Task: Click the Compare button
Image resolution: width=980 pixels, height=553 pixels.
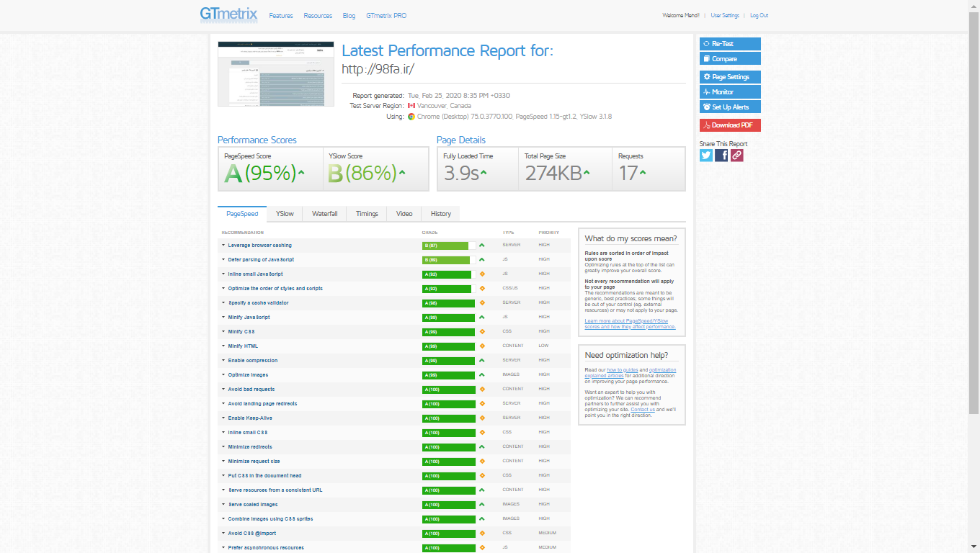Action: click(730, 59)
